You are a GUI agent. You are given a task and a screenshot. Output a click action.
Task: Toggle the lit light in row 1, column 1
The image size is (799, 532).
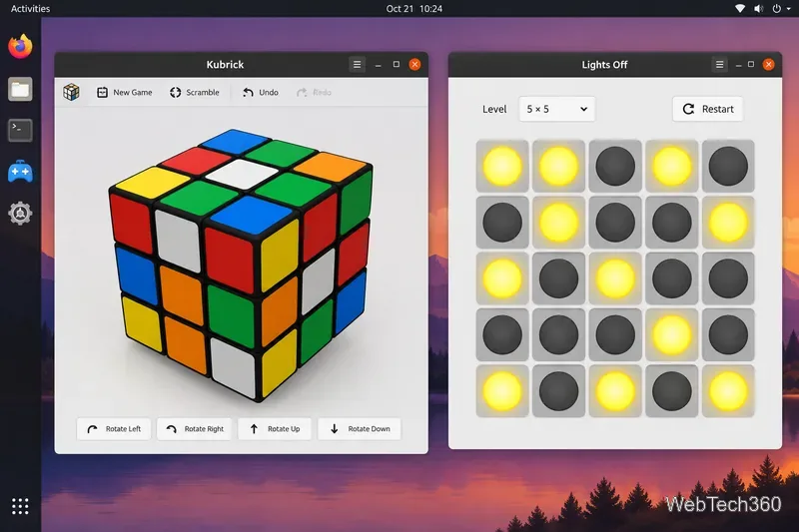(502, 166)
